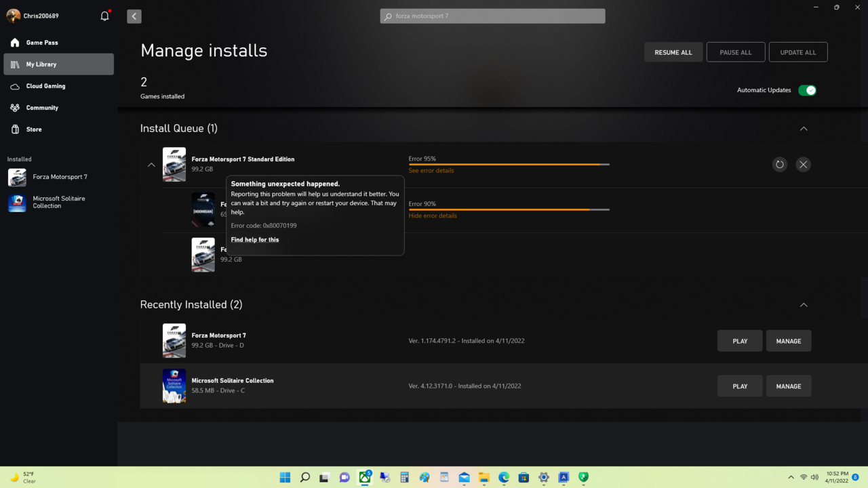The height and width of the screenshot is (488, 868).
Task: Open Xbox app from the taskbar
Action: coord(365,477)
